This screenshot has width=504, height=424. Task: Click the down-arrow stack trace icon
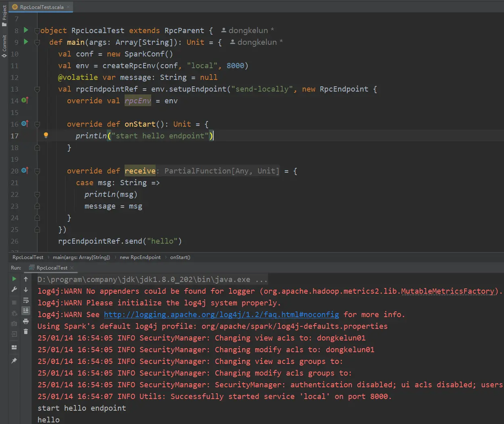coord(26,290)
